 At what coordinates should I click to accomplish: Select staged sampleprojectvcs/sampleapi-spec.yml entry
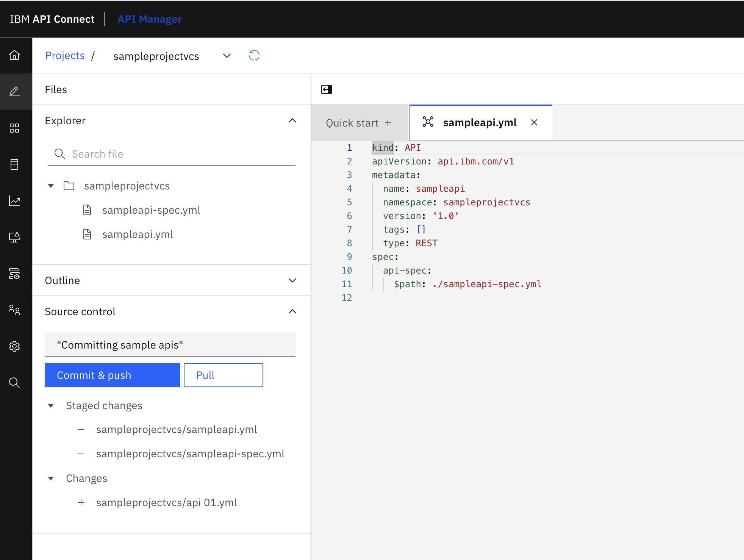click(190, 454)
